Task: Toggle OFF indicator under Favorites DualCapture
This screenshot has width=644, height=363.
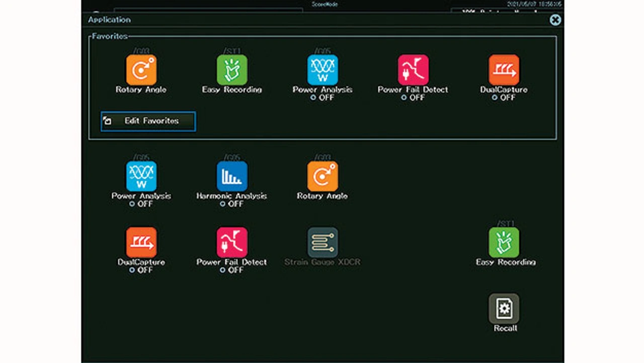Action: click(503, 98)
